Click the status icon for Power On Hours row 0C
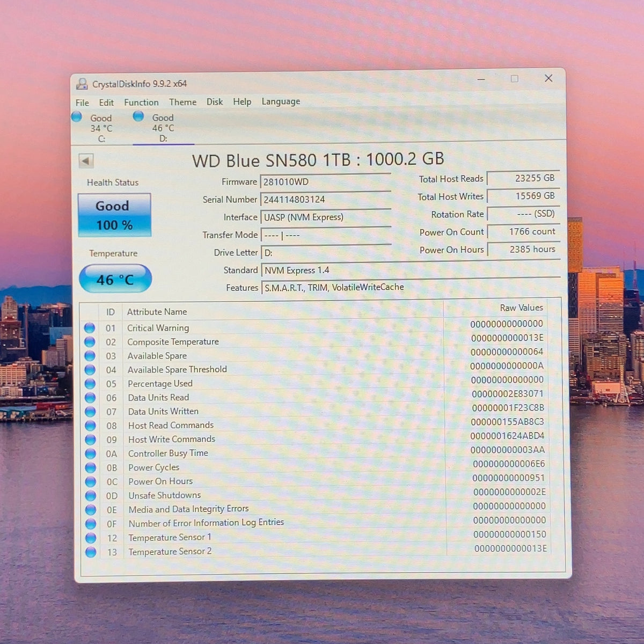Viewport: 644px width, 644px height. (90, 481)
